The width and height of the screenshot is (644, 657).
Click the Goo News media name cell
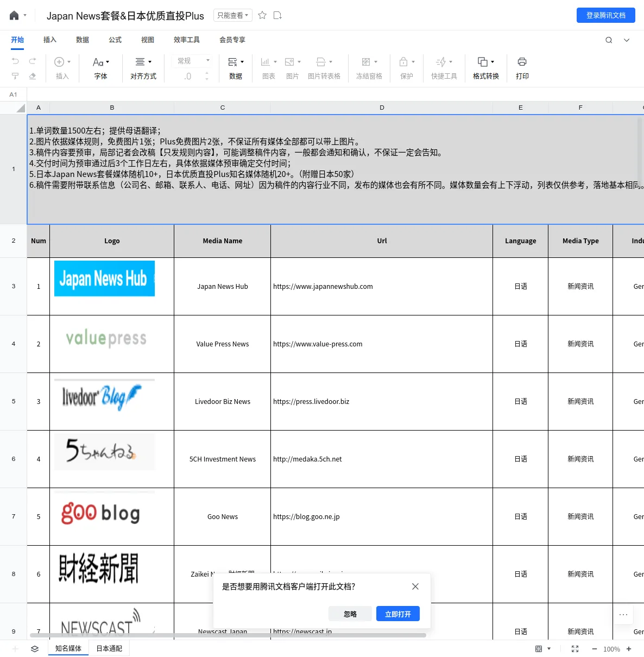pos(223,517)
